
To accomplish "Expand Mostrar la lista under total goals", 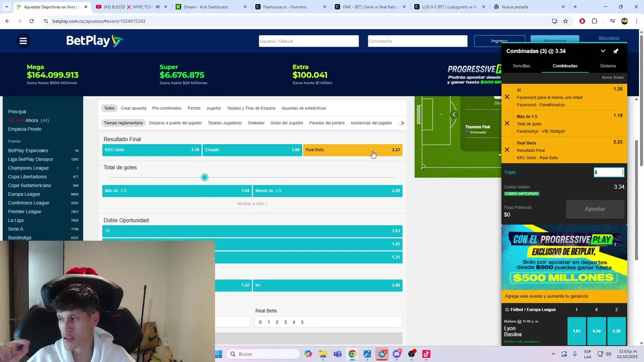I will coord(252,204).
